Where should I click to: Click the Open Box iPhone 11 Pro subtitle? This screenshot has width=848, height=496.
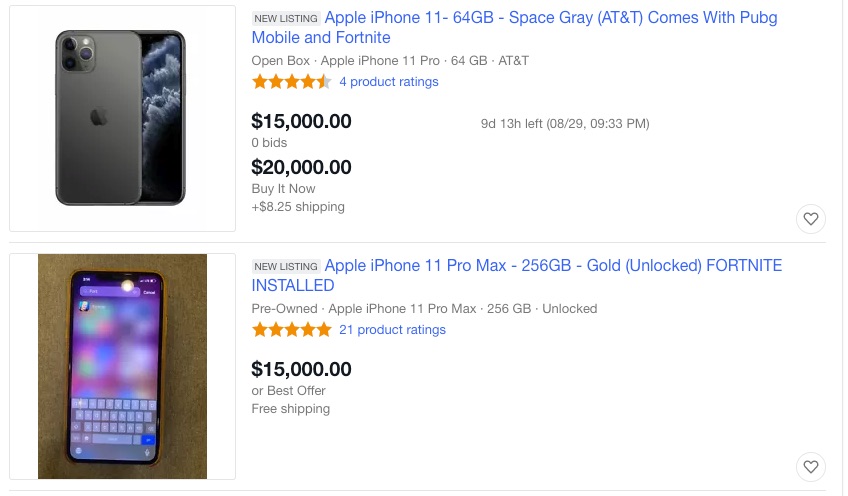391,60
